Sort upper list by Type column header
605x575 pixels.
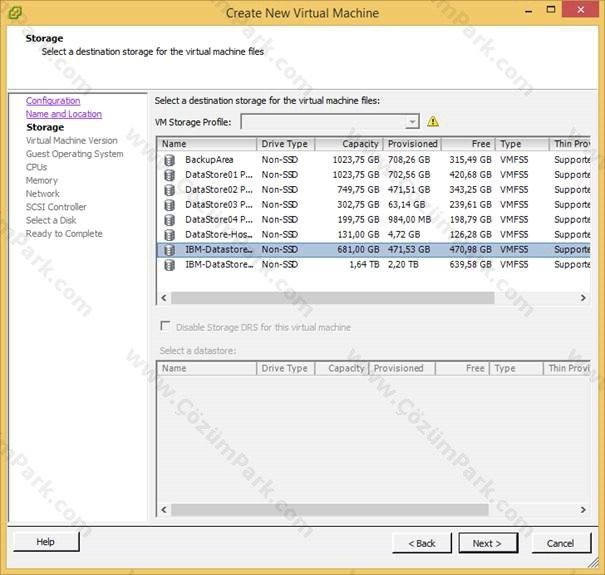click(x=522, y=144)
